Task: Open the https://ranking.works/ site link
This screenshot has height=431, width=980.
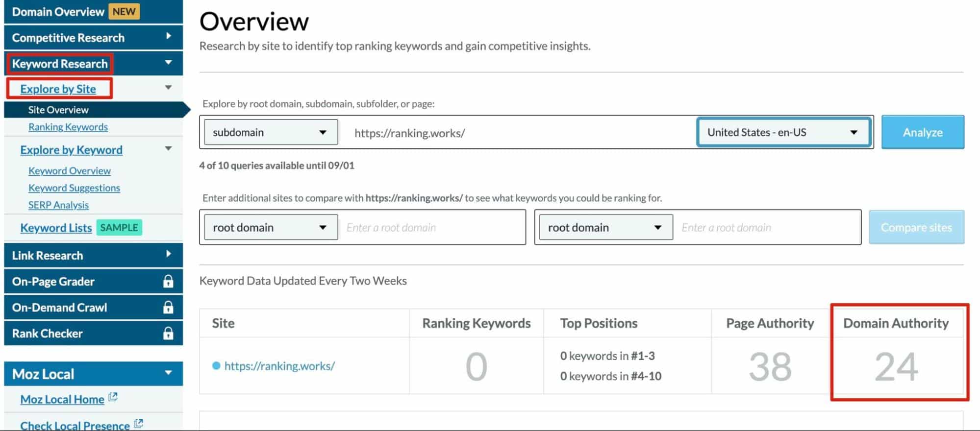Action: click(278, 365)
